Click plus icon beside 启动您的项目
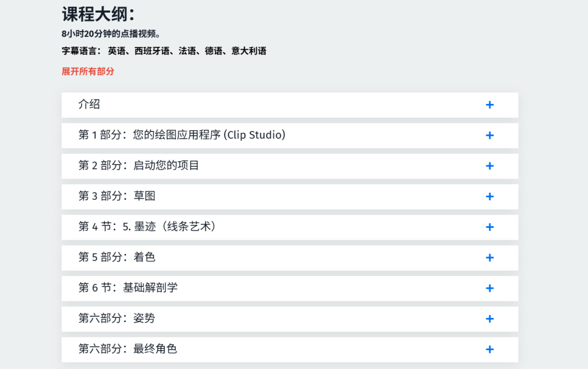 click(489, 166)
